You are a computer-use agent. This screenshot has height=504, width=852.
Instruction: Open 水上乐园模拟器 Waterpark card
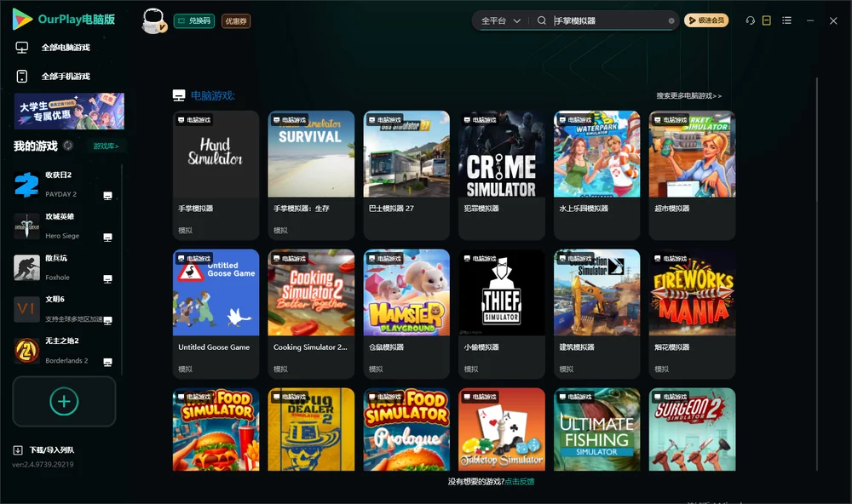(596, 175)
